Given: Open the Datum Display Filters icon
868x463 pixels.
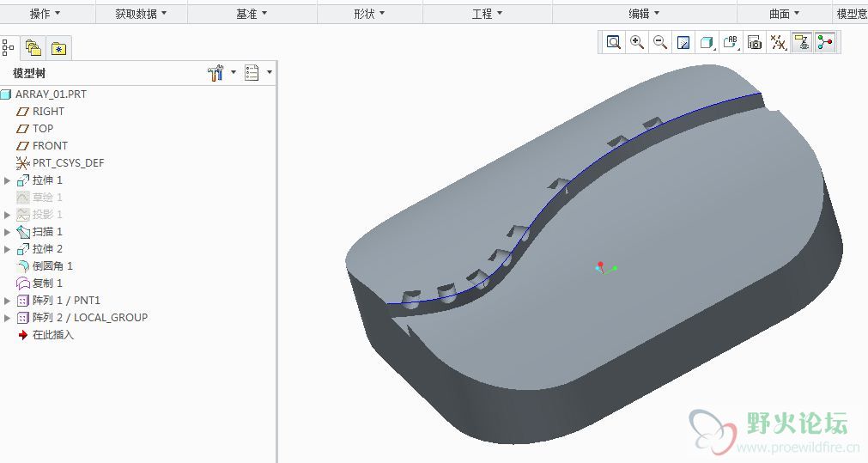Looking at the screenshot, I should point(779,42).
